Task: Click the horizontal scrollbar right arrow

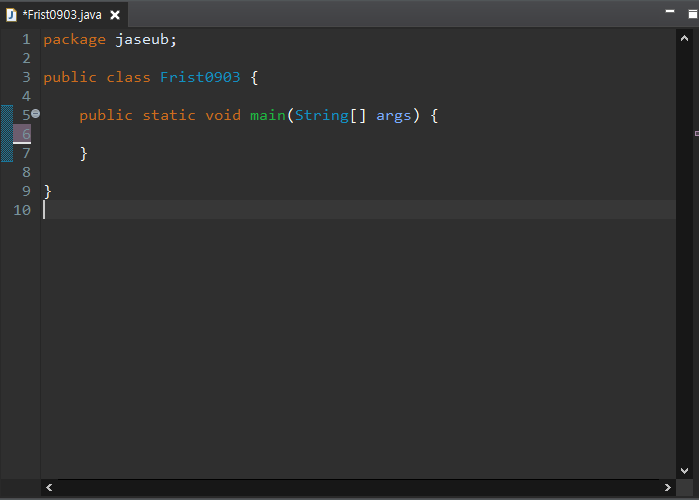Action: (x=667, y=488)
